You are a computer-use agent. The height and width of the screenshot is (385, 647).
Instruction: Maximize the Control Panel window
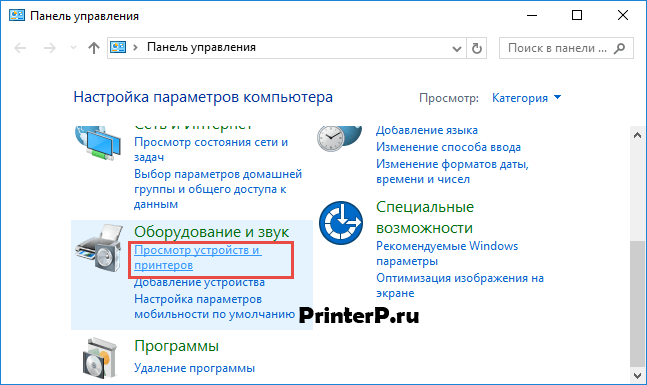(577, 16)
